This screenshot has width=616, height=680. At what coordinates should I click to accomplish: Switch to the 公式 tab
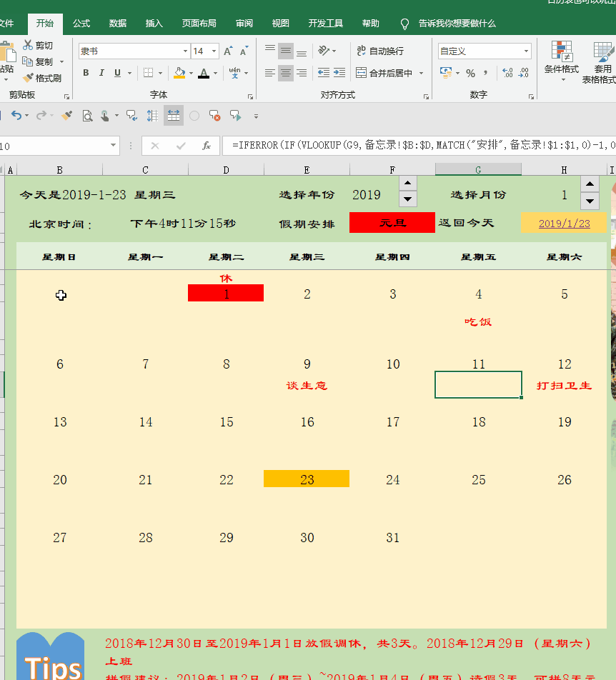coord(81,23)
